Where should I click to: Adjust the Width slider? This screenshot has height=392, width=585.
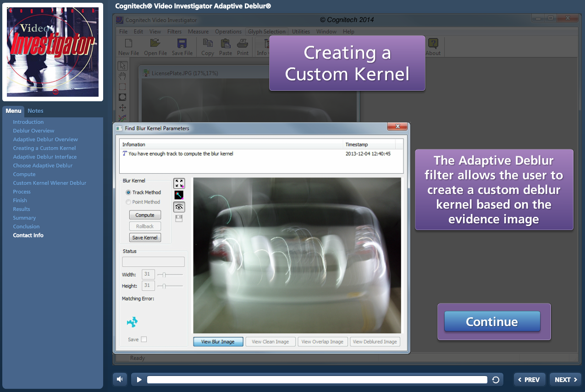(x=164, y=275)
